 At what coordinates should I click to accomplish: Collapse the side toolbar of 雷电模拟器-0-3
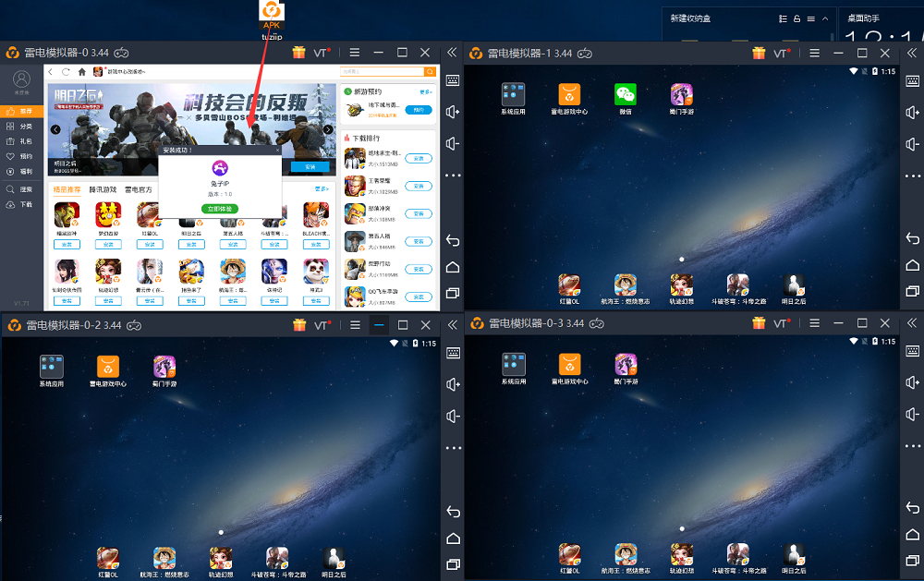tap(912, 323)
